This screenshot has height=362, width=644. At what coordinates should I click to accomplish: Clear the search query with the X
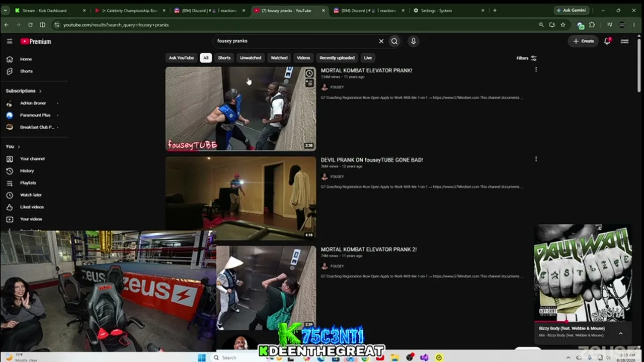[x=381, y=41]
